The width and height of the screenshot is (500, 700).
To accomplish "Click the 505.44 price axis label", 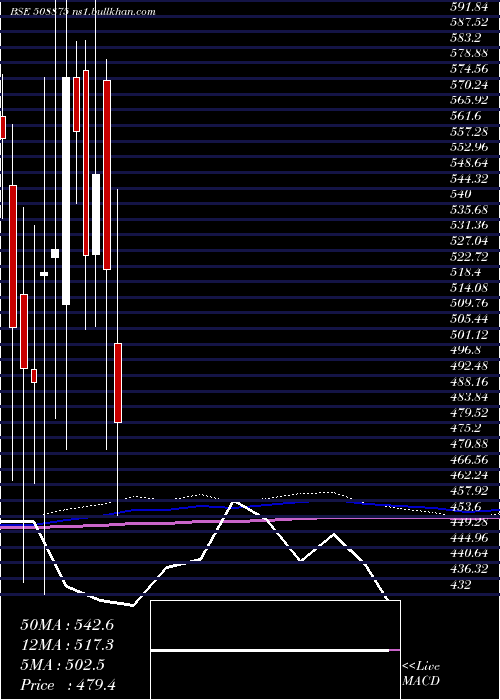I will pyautogui.click(x=470, y=319).
